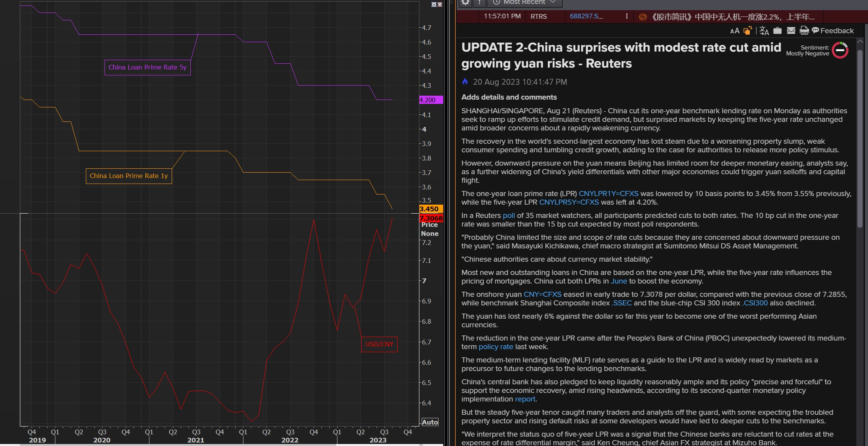Open the CNYLPR5Y=CFXS instrument link
Screen dimensions: 868x446
pos(569,202)
